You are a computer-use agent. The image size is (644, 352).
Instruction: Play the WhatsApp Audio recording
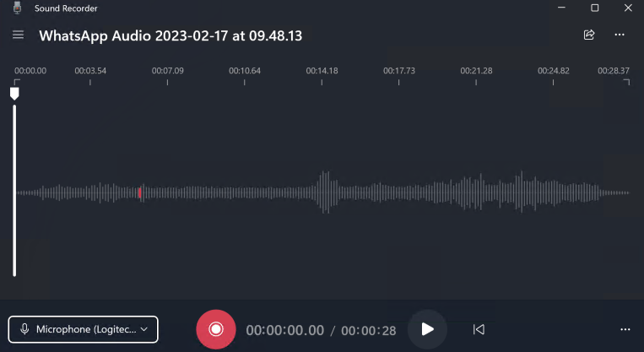(x=427, y=329)
